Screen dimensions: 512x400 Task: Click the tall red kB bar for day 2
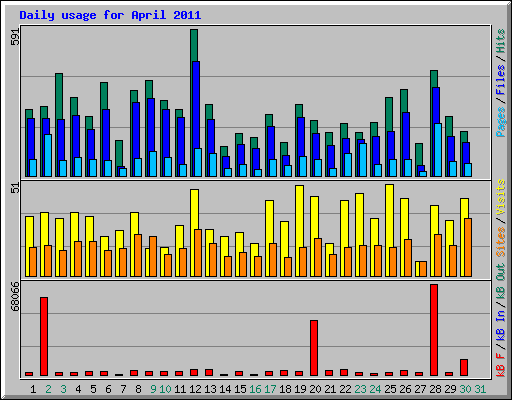44,337
